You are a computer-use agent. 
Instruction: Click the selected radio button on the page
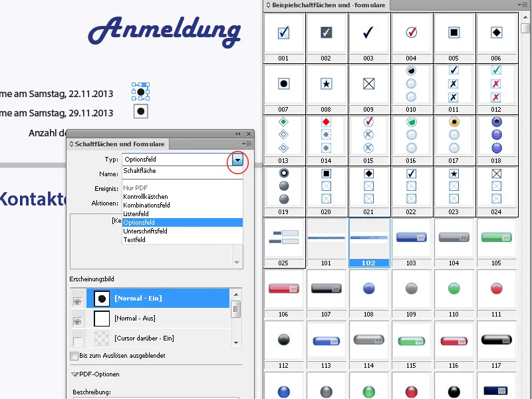click(141, 92)
